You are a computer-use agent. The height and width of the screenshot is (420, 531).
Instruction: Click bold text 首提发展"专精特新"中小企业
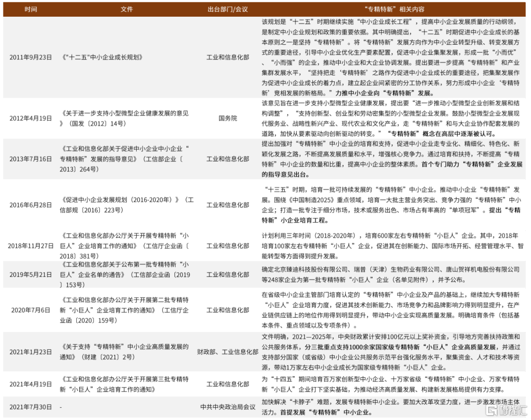click(326, 413)
